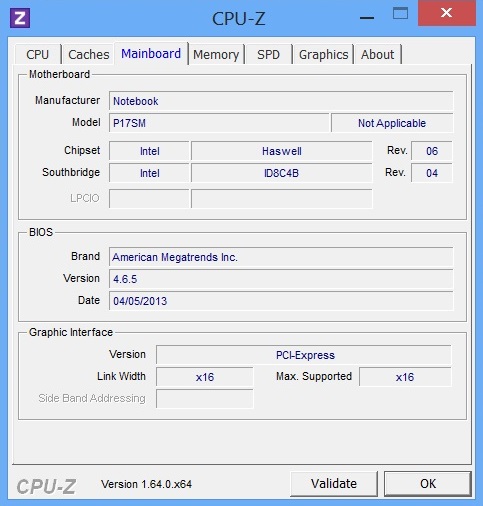Switch to the Graphics tab
Image resolution: width=483 pixels, height=506 pixels.
pos(323,54)
